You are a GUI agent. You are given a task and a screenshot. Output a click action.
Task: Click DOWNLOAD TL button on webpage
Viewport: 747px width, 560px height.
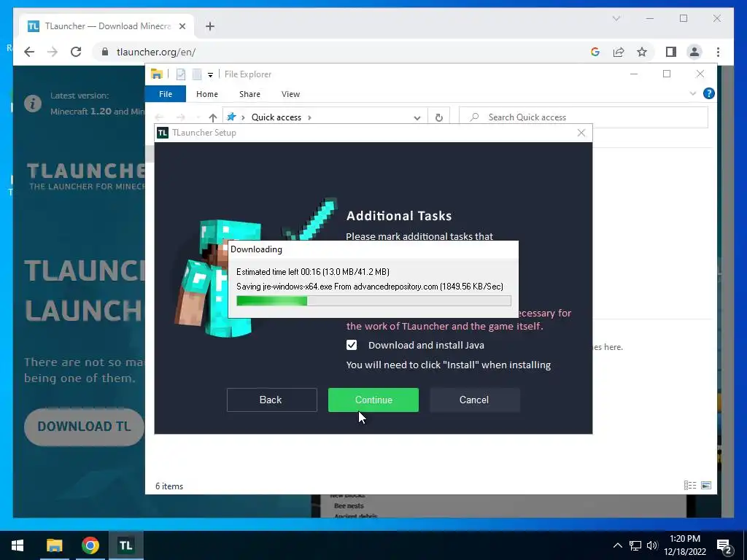click(x=85, y=426)
